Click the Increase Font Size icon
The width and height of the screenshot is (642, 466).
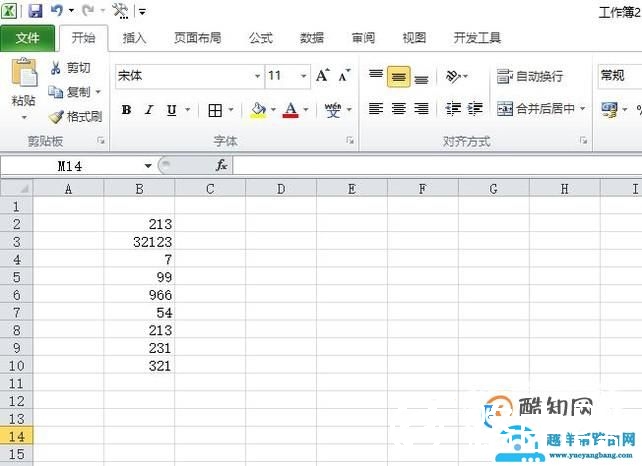tap(323, 75)
